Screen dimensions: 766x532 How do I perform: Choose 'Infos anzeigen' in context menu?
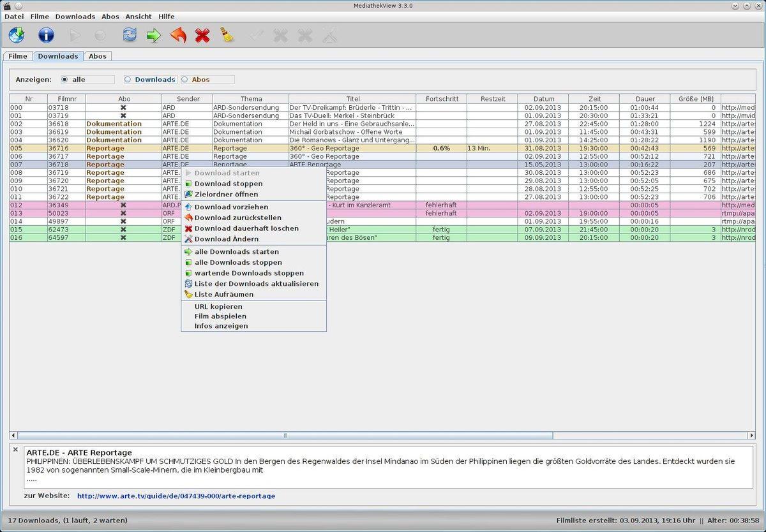click(x=253, y=326)
